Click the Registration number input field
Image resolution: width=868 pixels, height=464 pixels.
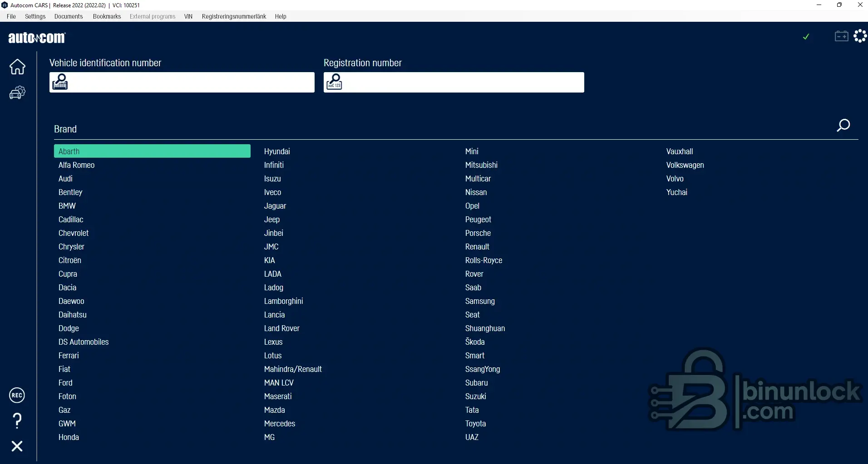click(463, 83)
